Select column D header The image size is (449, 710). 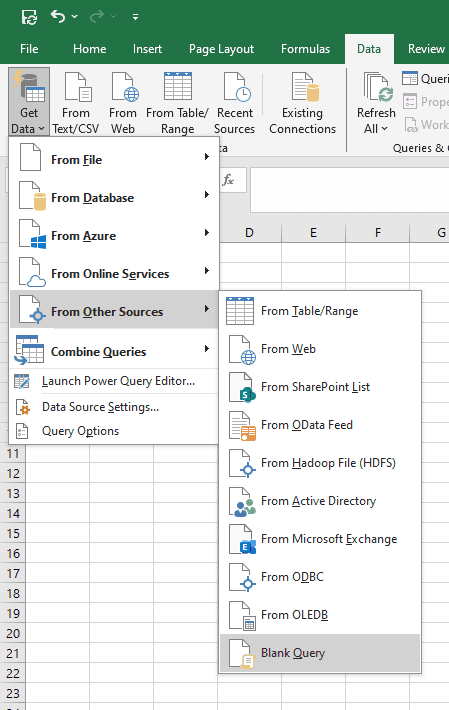coord(249,233)
